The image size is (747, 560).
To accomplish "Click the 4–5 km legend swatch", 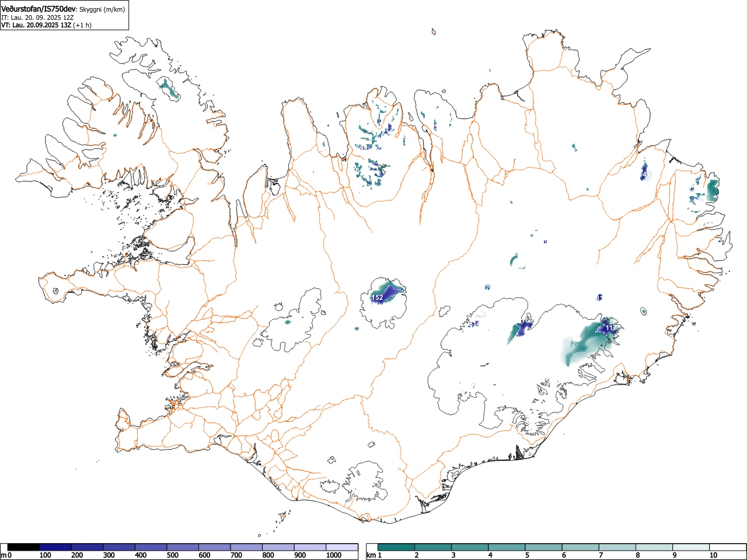I will [507, 547].
